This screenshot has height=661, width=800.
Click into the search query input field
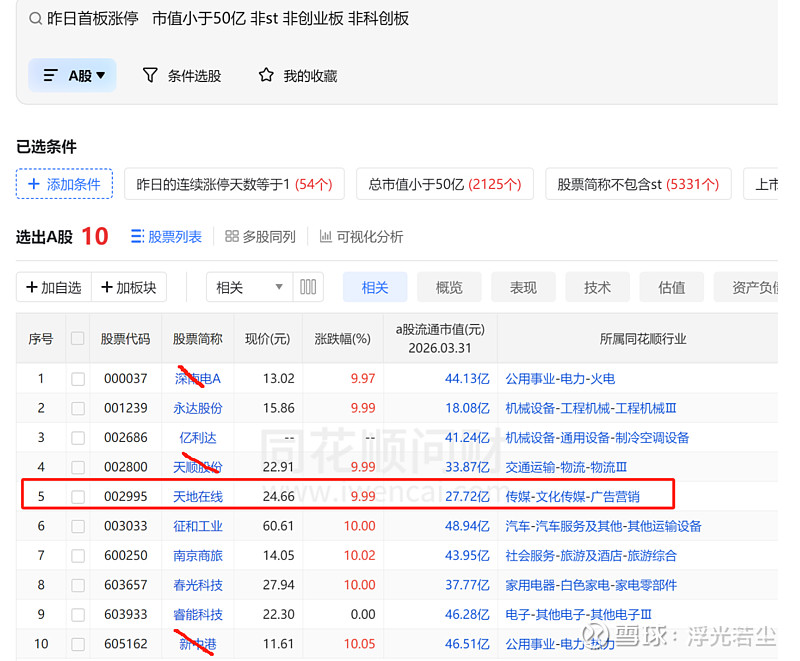click(400, 19)
